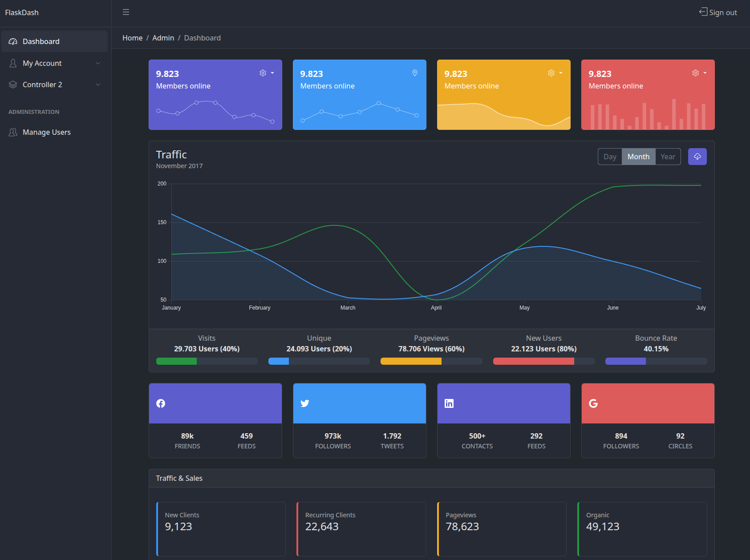Open settings gear on red Members card

696,73
